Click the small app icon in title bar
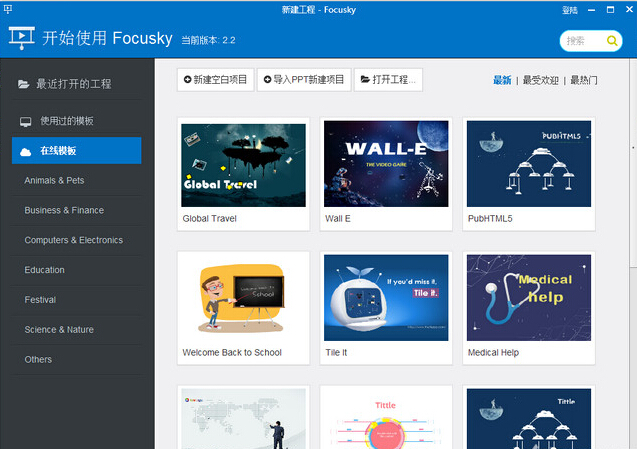Screen dimensions: 637x449 tap(8, 8)
